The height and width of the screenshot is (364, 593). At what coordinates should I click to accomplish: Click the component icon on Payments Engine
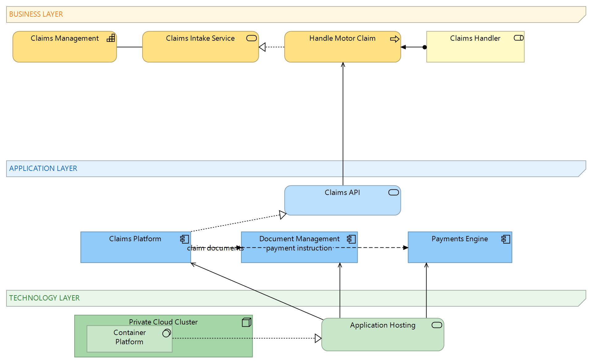506,239
